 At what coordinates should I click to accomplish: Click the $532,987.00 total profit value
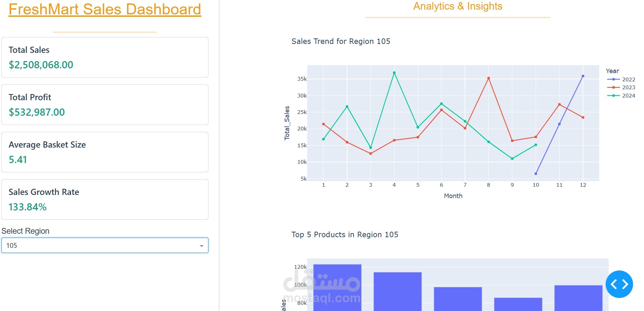[37, 112]
